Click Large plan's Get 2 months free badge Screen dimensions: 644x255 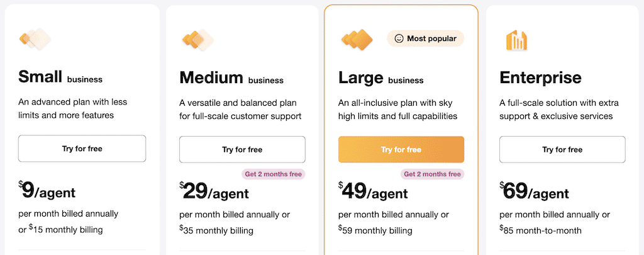[432, 174]
